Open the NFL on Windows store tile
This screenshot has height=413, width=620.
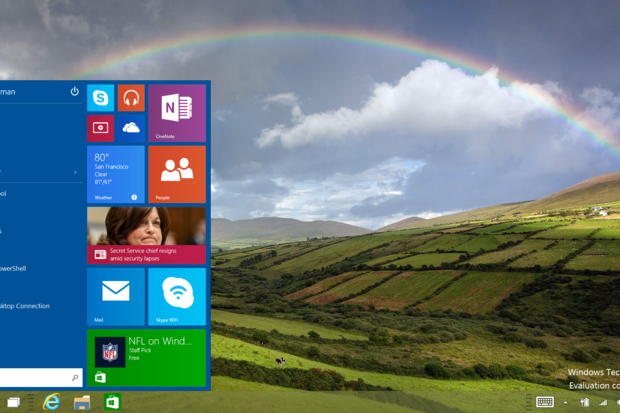146,358
